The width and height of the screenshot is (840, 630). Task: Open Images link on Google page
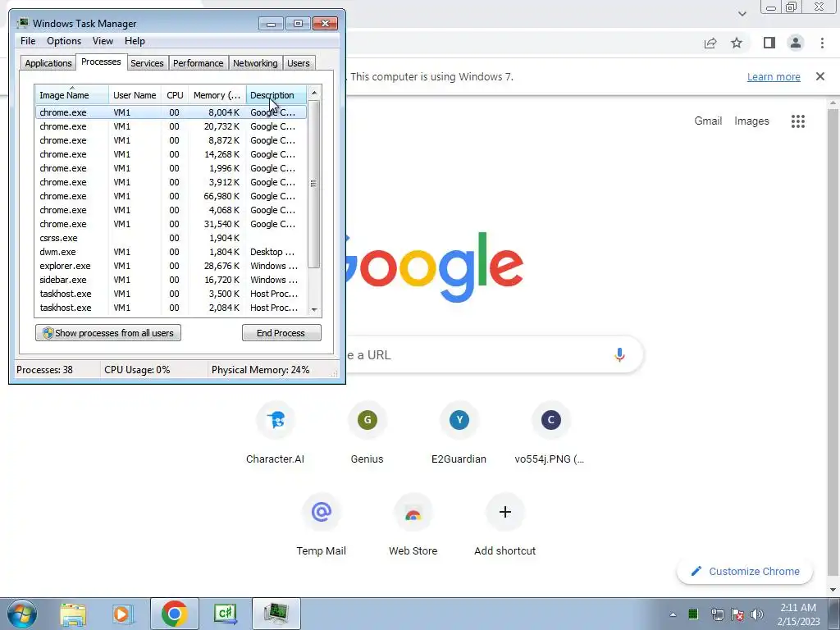coord(751,121)
